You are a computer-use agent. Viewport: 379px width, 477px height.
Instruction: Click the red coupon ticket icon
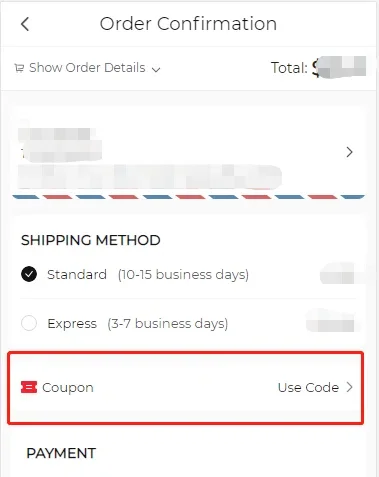coord(29,387)
